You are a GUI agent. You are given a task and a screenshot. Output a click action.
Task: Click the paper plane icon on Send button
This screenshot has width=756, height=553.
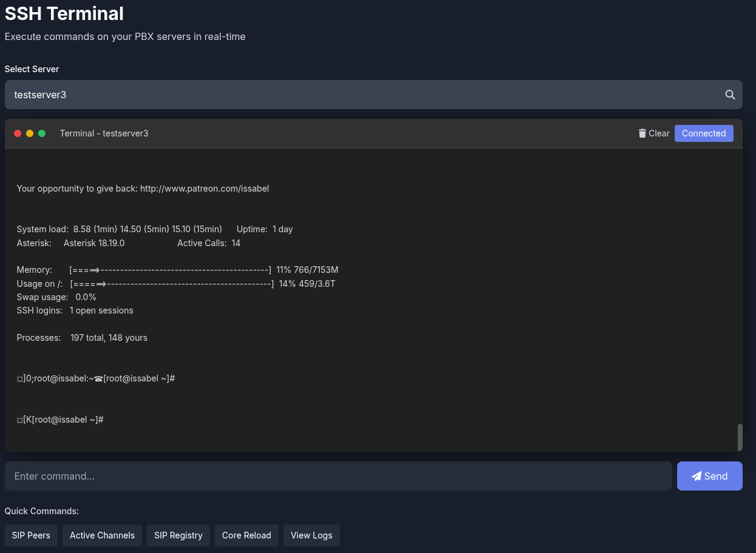696,476
